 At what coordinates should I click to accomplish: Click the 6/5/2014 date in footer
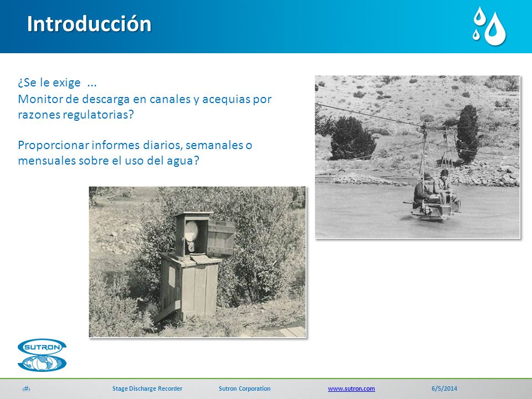click(x=444, y=388)
